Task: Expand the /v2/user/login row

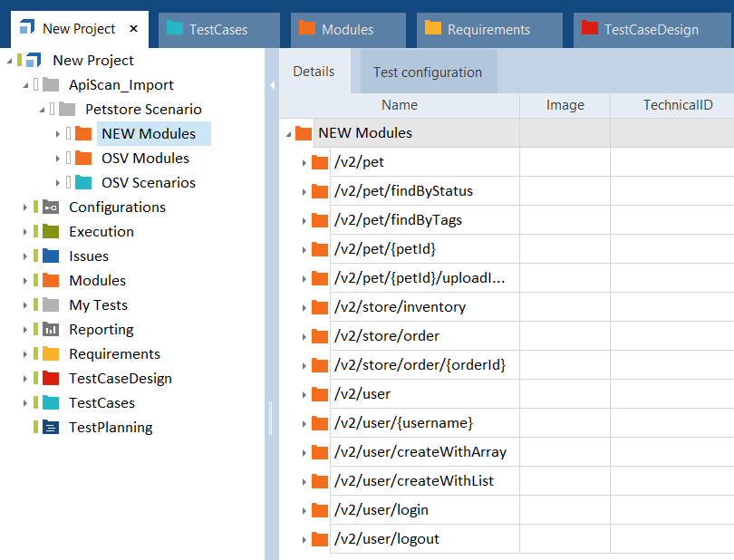Action: point(304,510)
